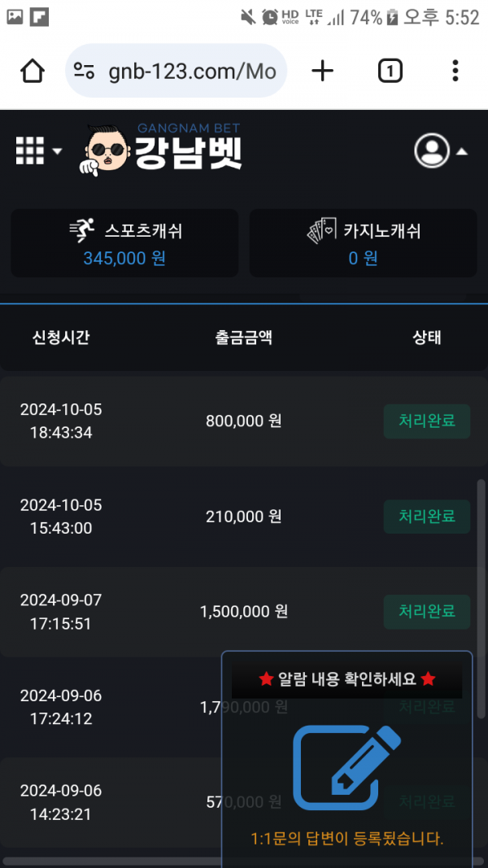
Task: Open the 1:1문의 답변 notification message
Action: [346, 838]
